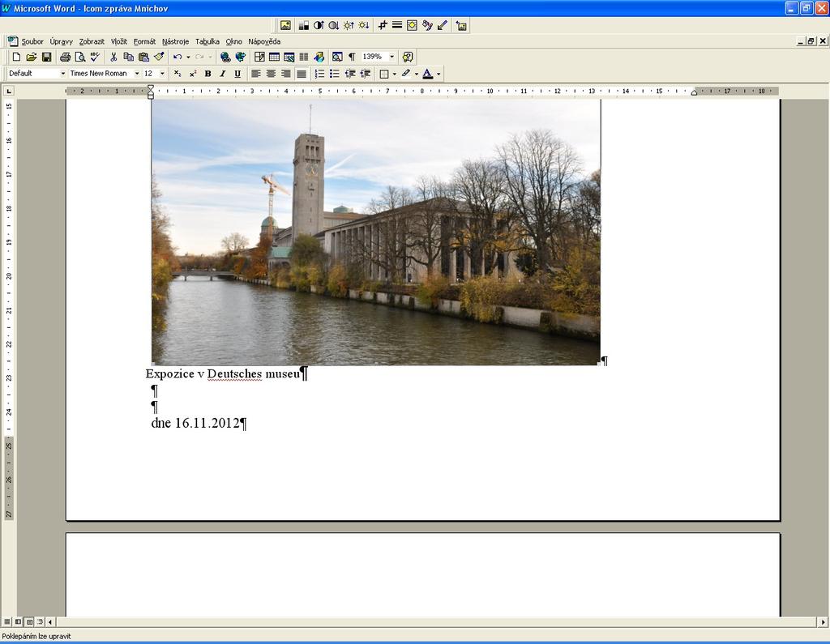
Task: Toggle Show/Hide paragraph marks
Action: point(352,57)
